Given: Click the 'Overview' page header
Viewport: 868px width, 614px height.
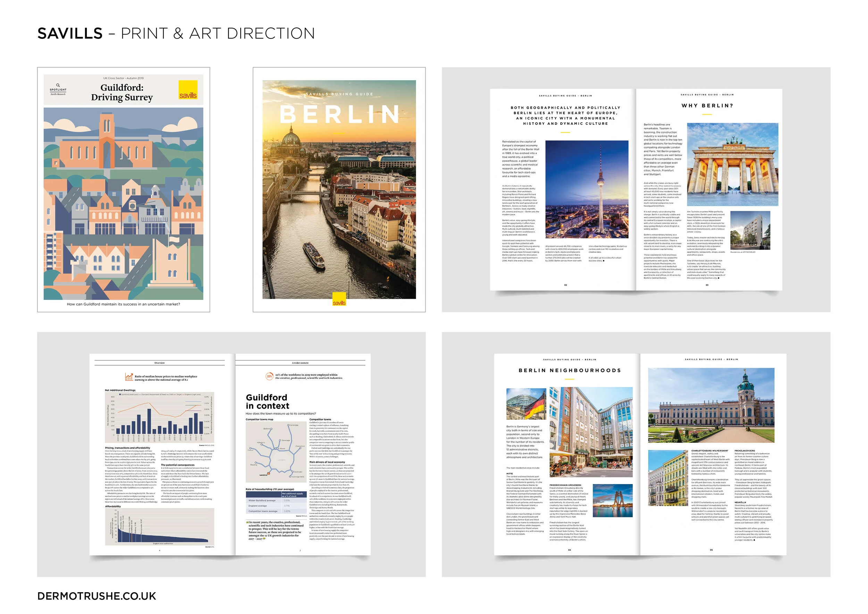Looking at the screenshot, I should (159, 363).
